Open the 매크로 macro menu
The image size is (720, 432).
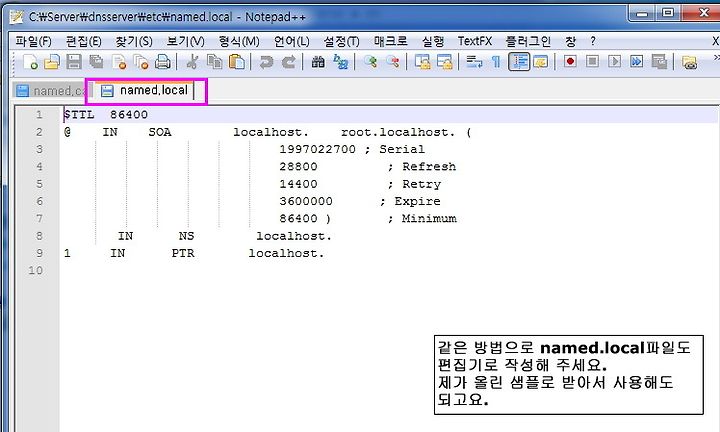point(390,41)
